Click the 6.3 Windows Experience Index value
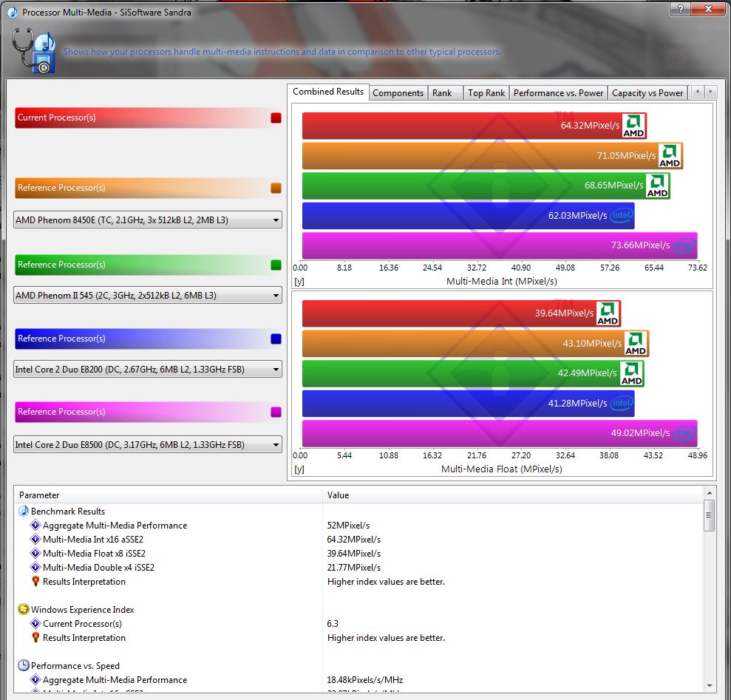Viewport: 731px width, 700px height. pyautogui.click(x=333, y=623)
